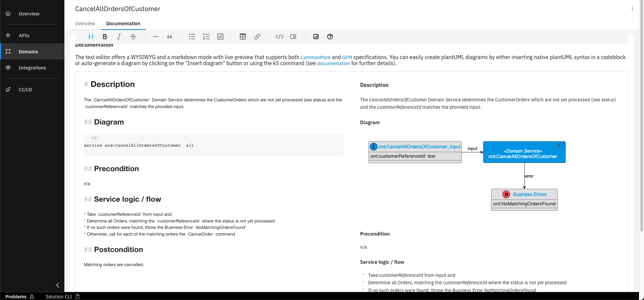Follow the documentation link
The height and width of the screenshot is (300, 644).
pyautogui.click(x=333, y=63)
